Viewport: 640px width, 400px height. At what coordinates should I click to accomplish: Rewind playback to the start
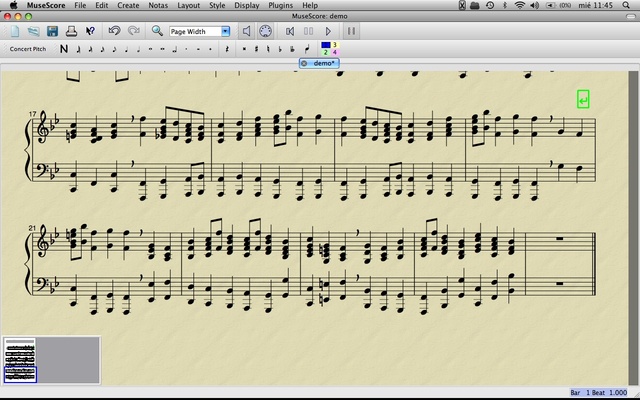(x=290, y=31)
